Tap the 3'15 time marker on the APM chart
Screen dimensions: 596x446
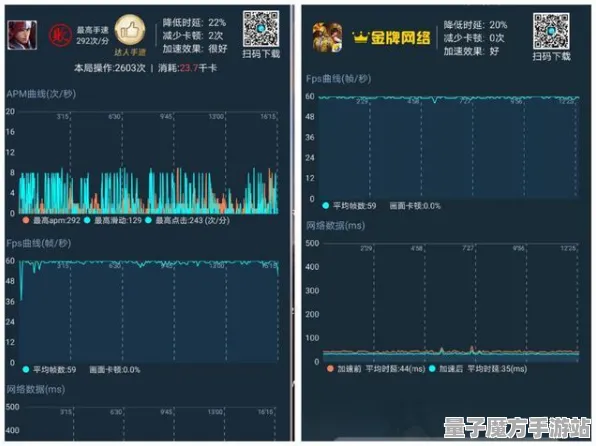click(x=62, y=116)
